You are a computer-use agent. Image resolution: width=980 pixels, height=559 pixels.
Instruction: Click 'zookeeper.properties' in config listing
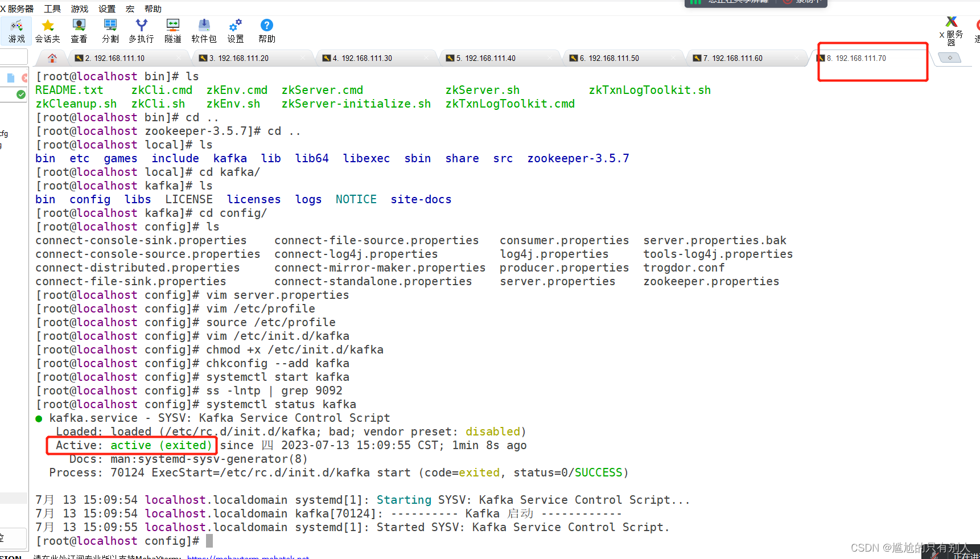click(711, 281)
